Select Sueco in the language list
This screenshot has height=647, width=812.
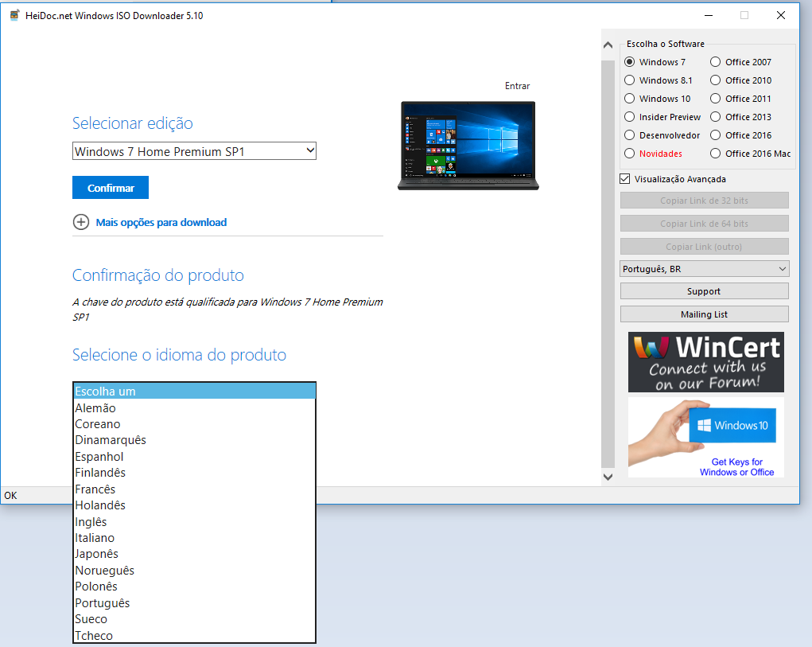pos(194,619)
